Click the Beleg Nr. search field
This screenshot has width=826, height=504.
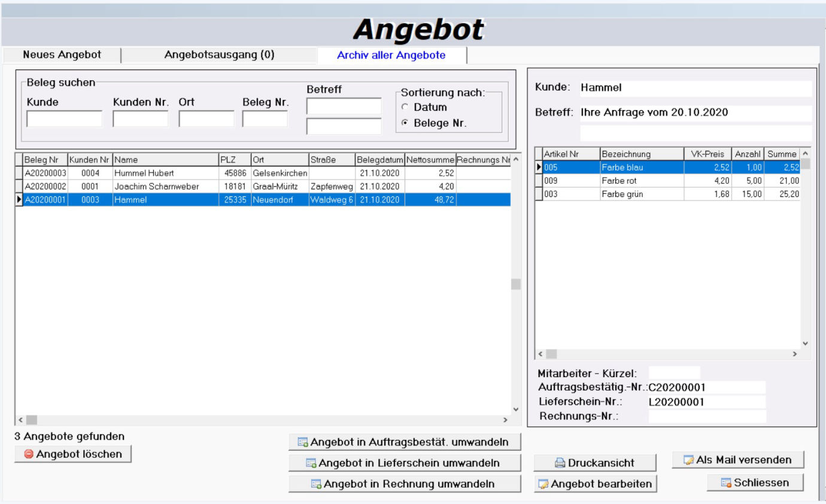tap(265, 119)
